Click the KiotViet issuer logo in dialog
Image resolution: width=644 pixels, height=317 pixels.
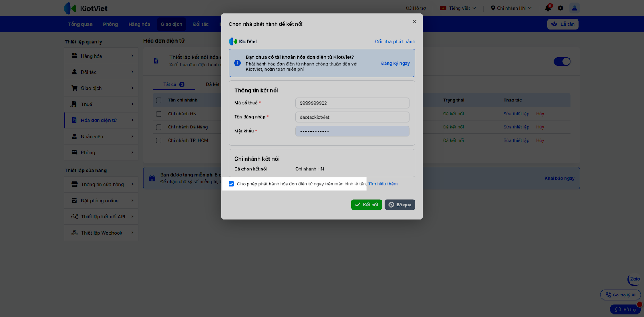tap(243, 41)
